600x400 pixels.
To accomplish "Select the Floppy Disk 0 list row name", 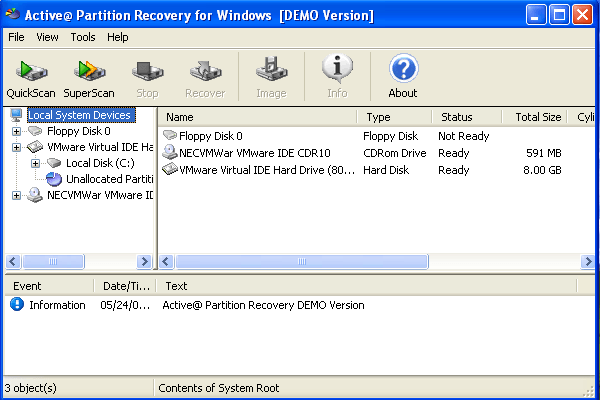I will 211,136.
